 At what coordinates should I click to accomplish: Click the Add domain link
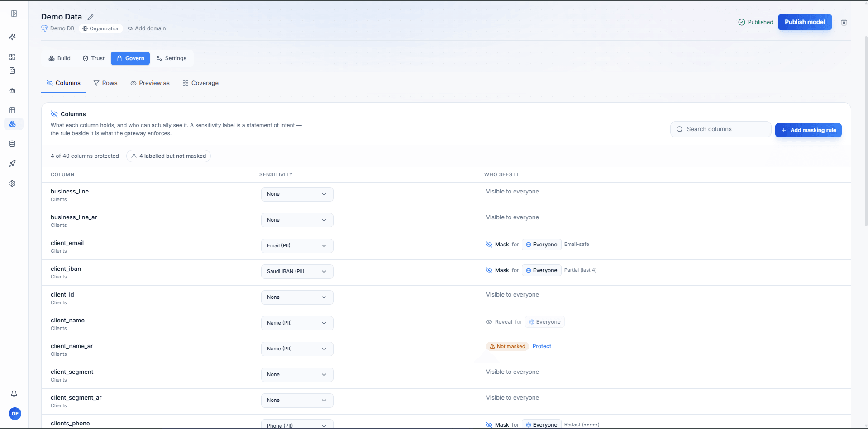click(147, 28)
